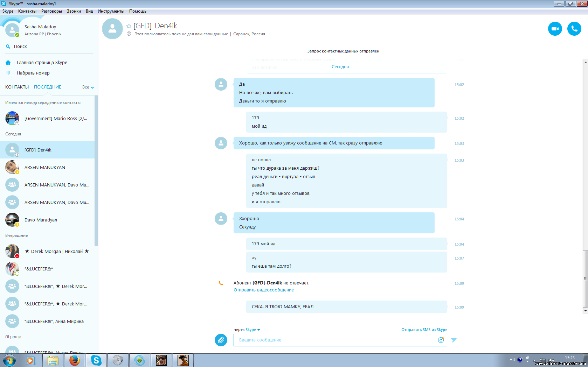
Task: Open Firefox from the taskbar
Action: tap(74, 360)
